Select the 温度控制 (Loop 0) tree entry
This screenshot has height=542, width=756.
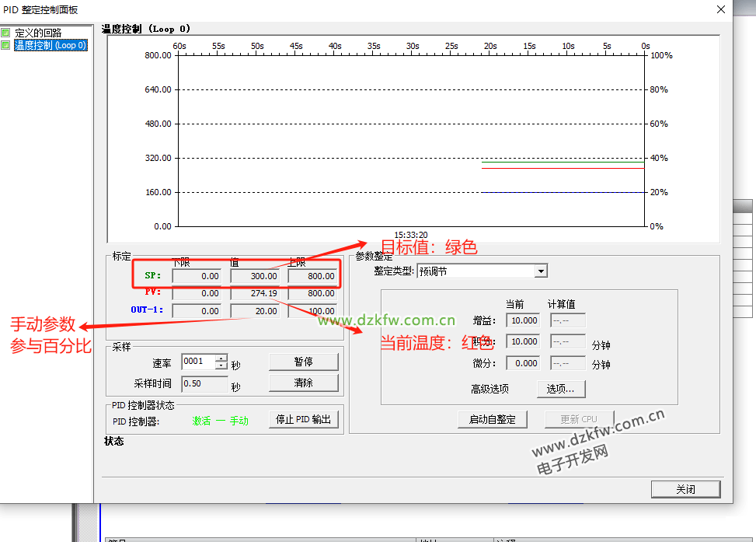pos(51,45)
